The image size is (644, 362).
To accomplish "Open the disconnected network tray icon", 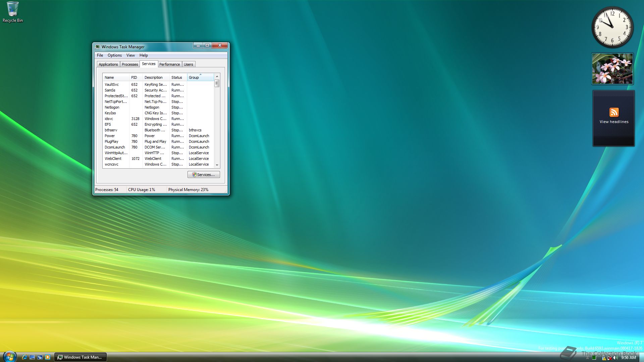I will [609, 358].
